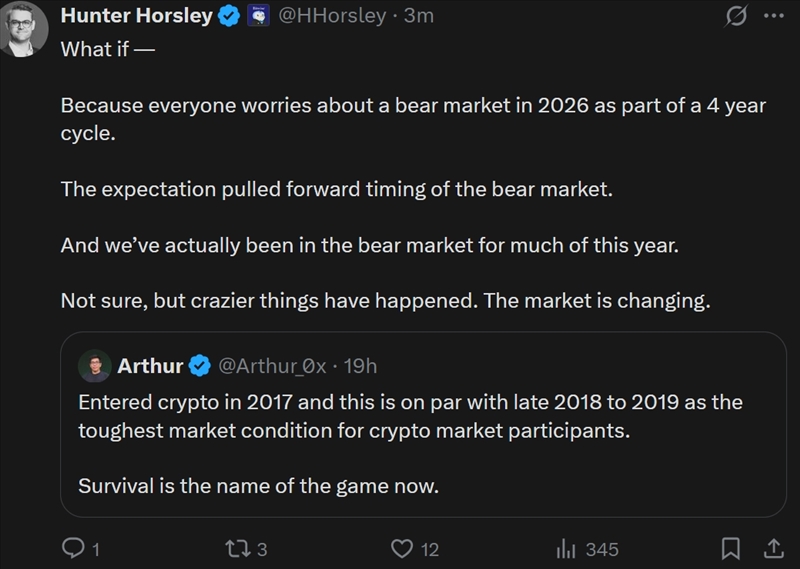The width and height of the screenshot is (800, 569).
Task: Open the Grok actions icon on the post
Action: pyautogui.click(x=735, y=16)
